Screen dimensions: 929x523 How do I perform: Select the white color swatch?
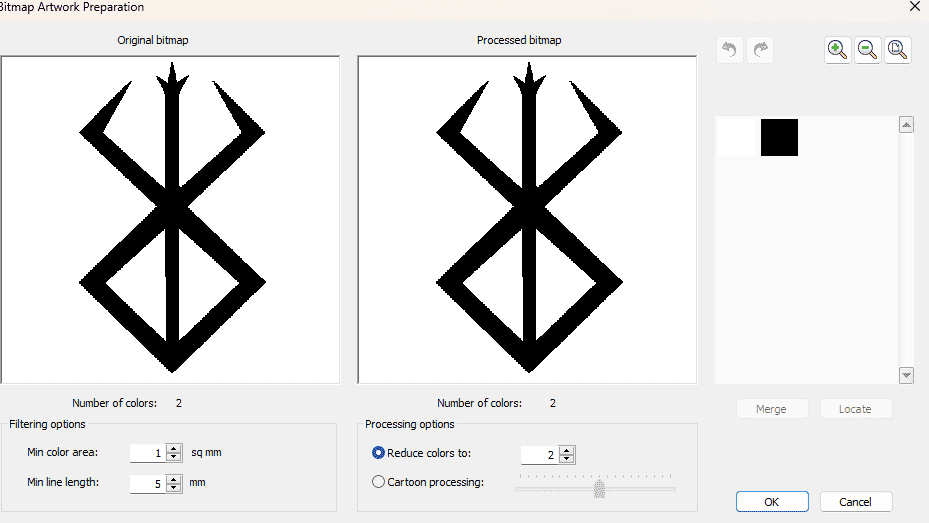tap(738, 137)
